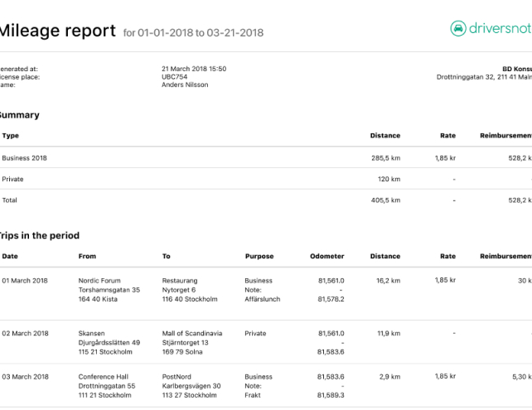This screenshot has width=532, height=410.
Task: Click the 'Trips in the period' heading
Action: tap(39, 235)
